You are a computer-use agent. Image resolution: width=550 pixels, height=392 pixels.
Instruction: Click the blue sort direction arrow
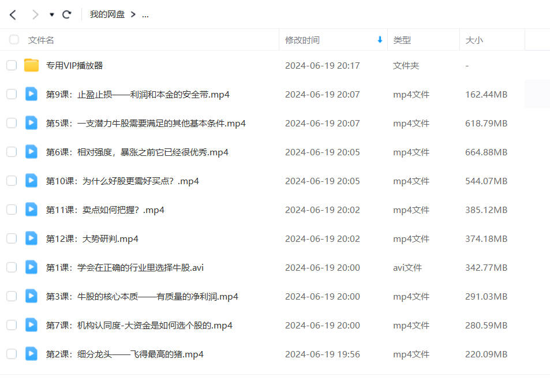380,40
